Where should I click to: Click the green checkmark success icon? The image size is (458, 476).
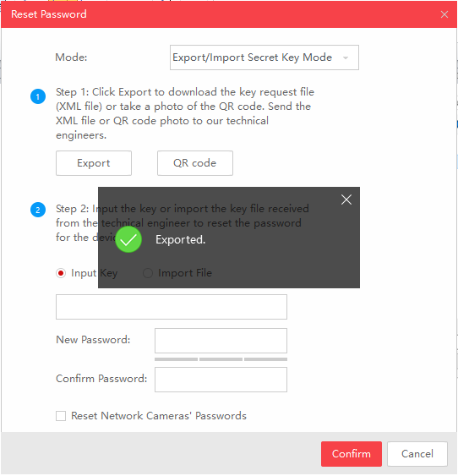128,239
